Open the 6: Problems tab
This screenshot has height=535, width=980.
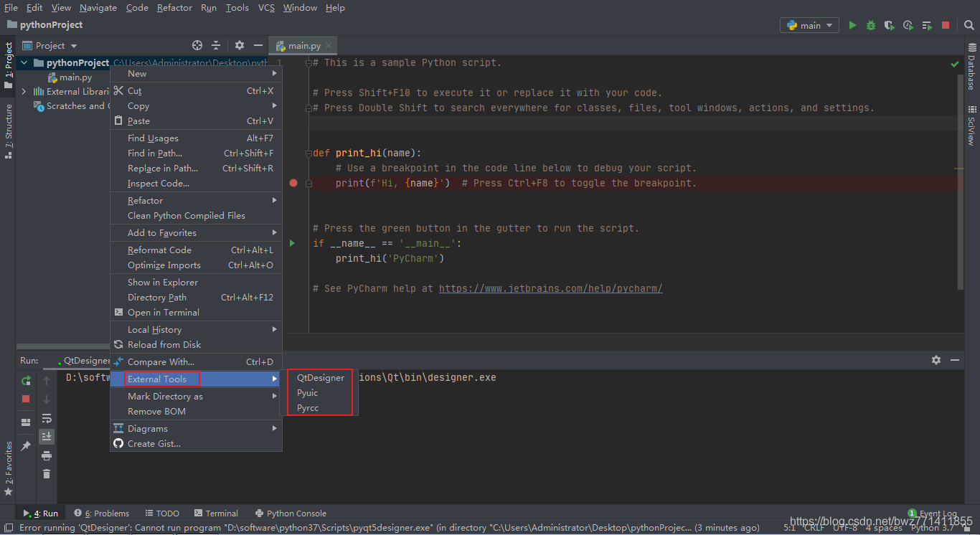click(x=101, y=513)
